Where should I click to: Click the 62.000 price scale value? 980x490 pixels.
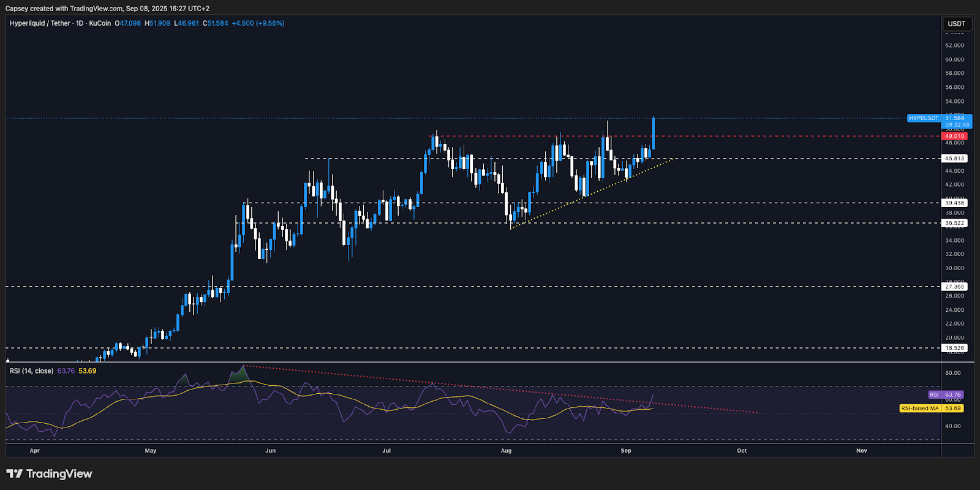(x=954, y=46)
